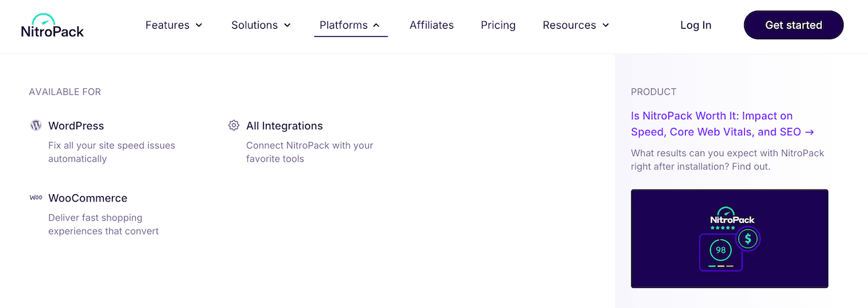Collapse the Platforms dropdown menu

pyautogui.click(x=350, y=25)
